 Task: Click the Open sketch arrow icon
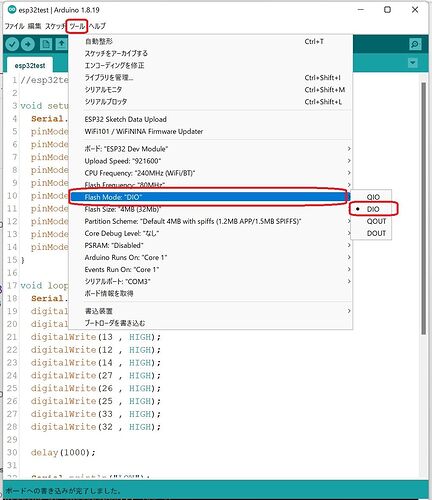[61, 44]
